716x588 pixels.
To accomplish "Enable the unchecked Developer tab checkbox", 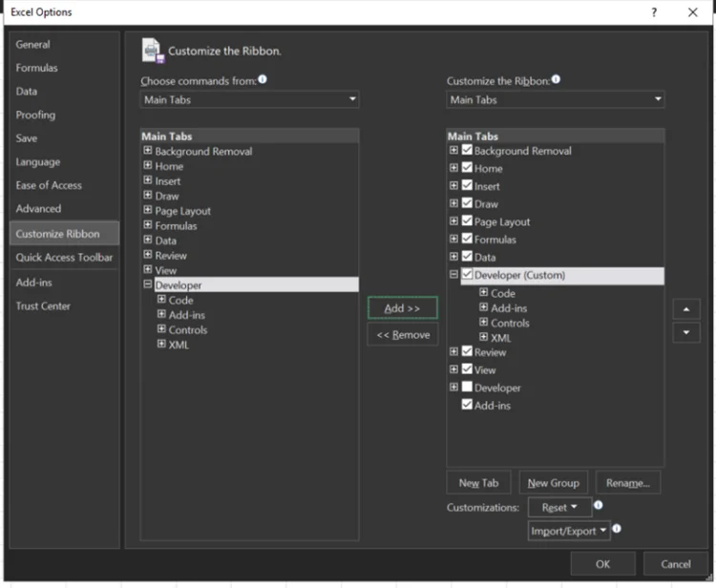I will click(467, 388).
